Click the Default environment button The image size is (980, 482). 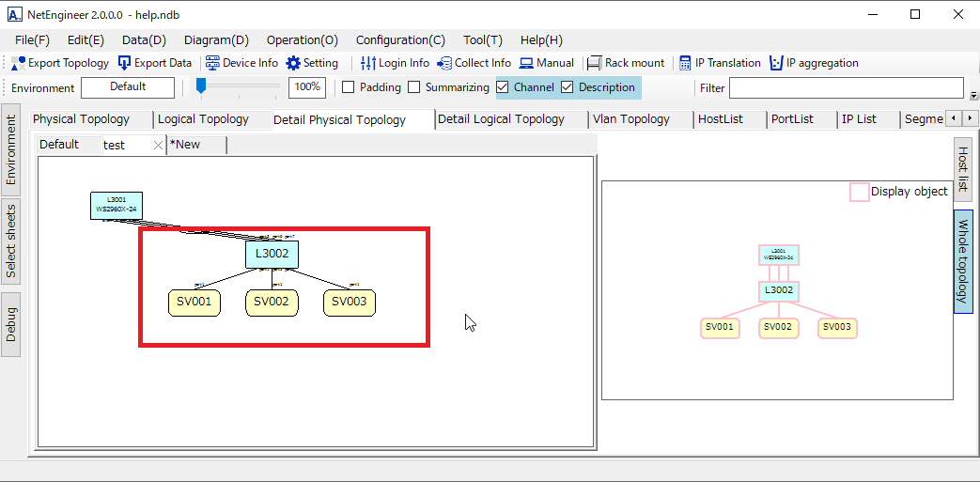click(128, 87)
